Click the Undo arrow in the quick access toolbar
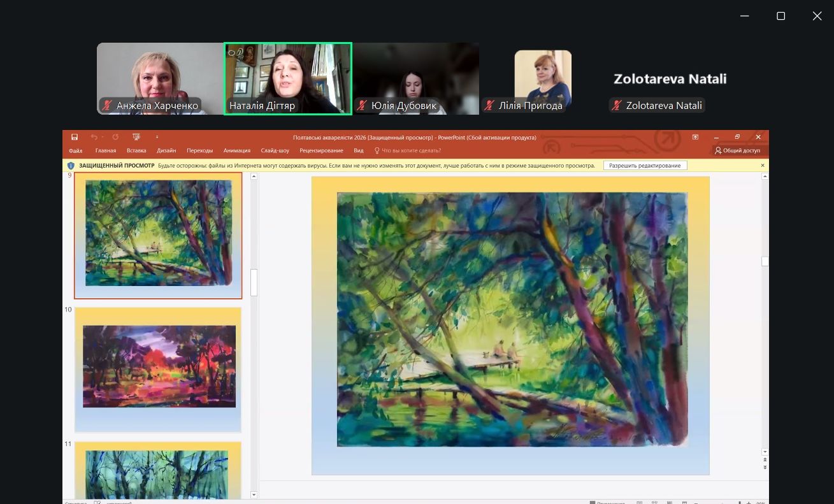This screenshot has height=504, width=834. pos(94,137)
